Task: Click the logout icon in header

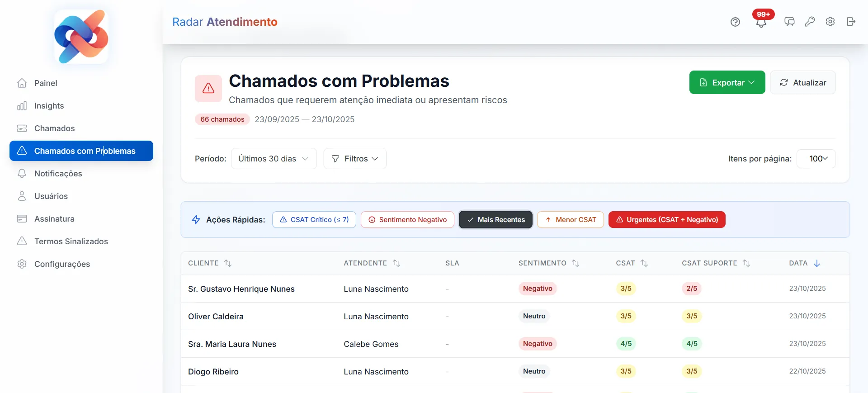Action: [x=851, y=22]
